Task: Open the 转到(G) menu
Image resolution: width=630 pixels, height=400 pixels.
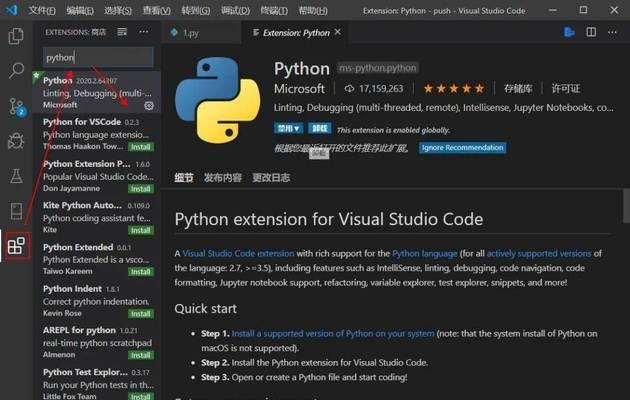Action: click(x=195, y=10)
